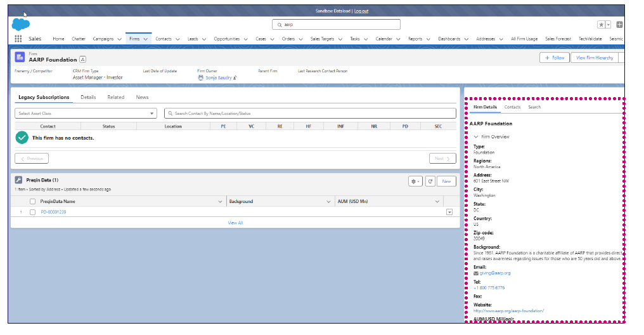Click the Salesforce cloud logo
The image size is (644, 335).
click(20, 25)
